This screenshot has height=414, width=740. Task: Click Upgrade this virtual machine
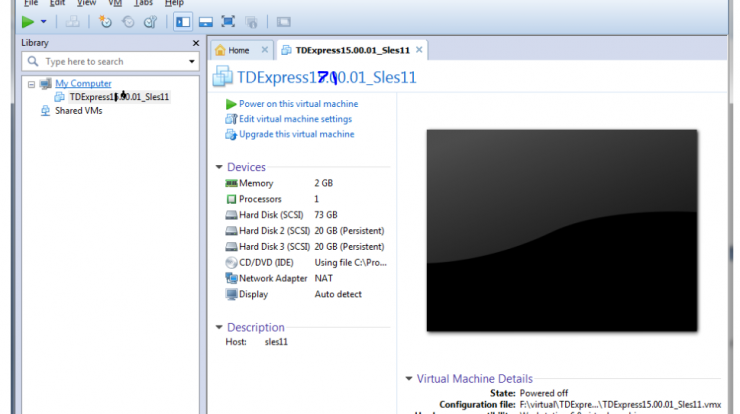[296, 134]
